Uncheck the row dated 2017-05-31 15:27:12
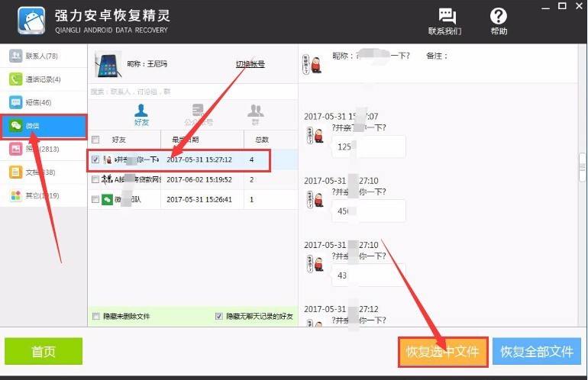The image size is (588, 380). pos(95,159)
